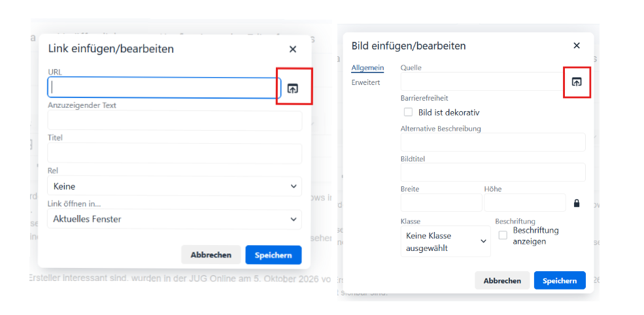Click Abbrechen in the image dialog
The width and height of the screenshot is (644, 315).
[502, 281]
